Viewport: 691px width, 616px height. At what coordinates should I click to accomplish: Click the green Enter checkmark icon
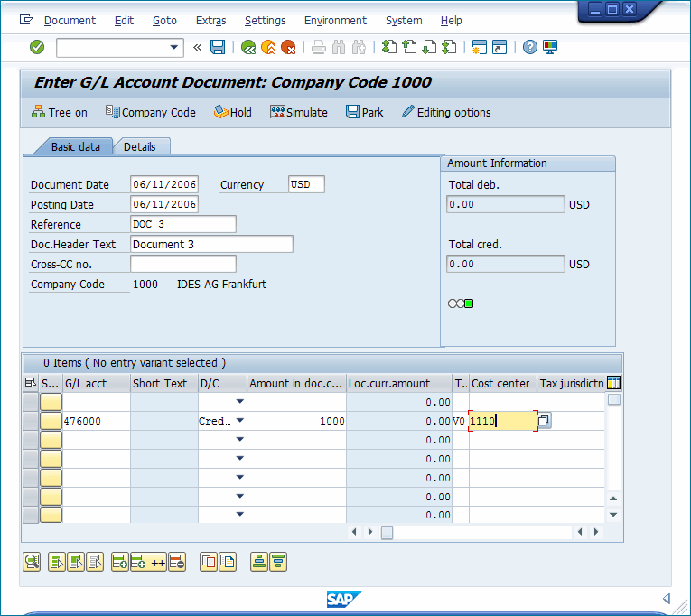pos(37,47)
